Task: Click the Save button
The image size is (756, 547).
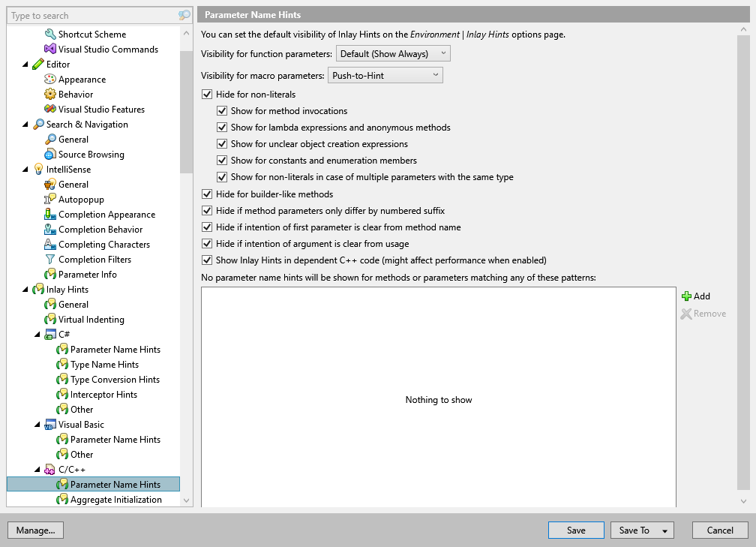Action: point(575,530)
